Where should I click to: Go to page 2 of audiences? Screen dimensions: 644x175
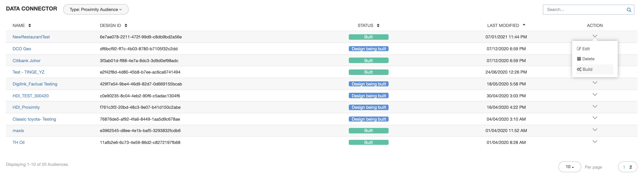click(630, 167)
